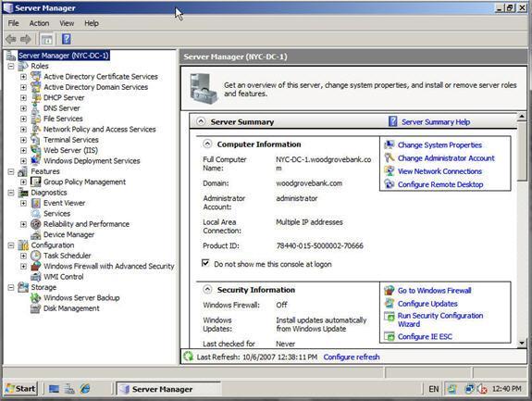Click the Windows Deployment Services icon
The width and height of the screenshot is (532, 401).
pyautogui.click(x=36, y=160)
